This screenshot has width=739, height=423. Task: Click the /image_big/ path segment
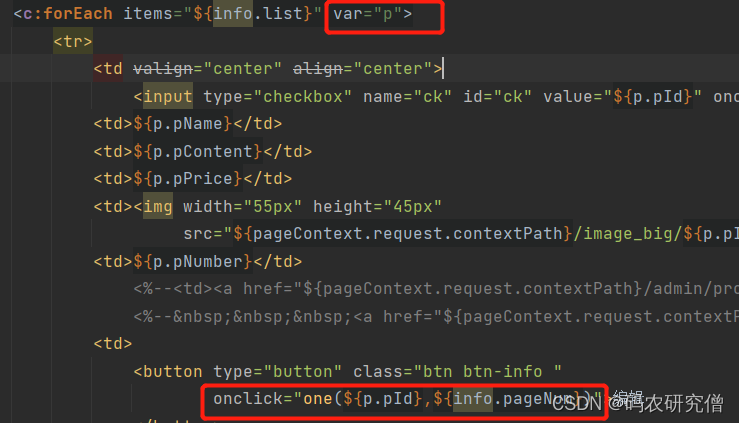[628, 234]
